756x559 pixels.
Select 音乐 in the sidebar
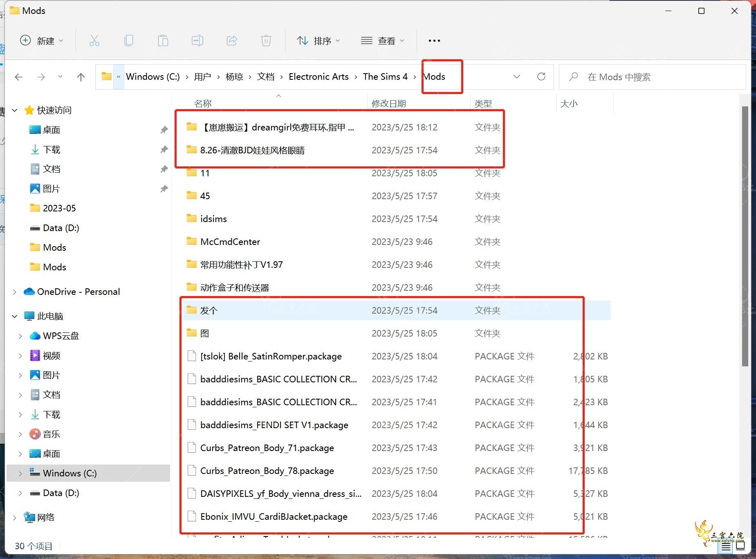coord(52,434)
